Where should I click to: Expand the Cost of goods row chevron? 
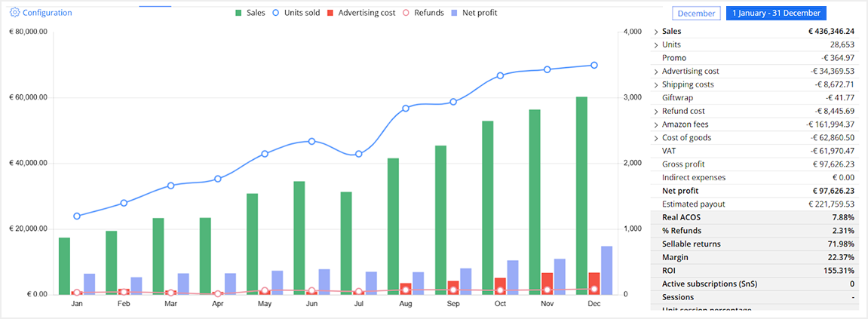coord(657,138)
